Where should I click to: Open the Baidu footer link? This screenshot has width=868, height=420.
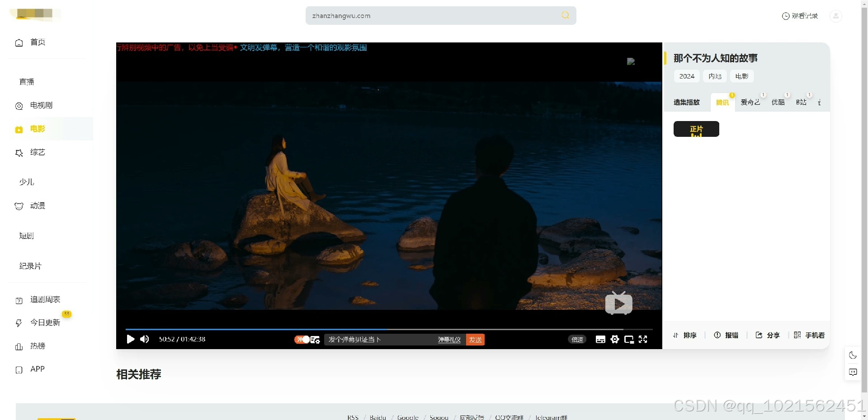[x=378, y=417]
